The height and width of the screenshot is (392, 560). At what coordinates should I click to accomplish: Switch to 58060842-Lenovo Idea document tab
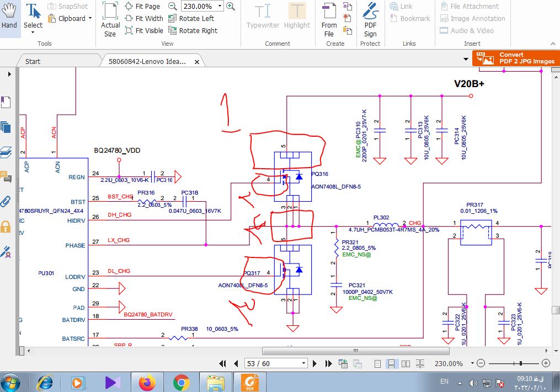pos(147,61)
